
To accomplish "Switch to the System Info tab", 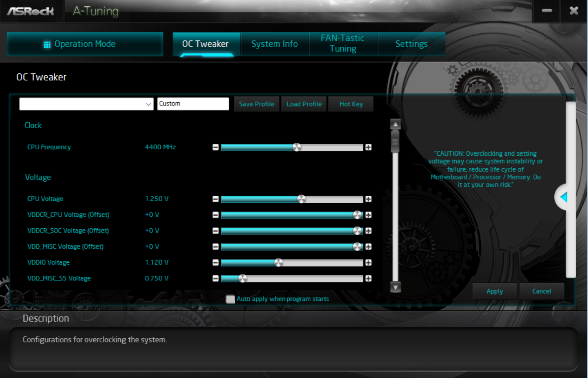I will [x=274, y=44].
